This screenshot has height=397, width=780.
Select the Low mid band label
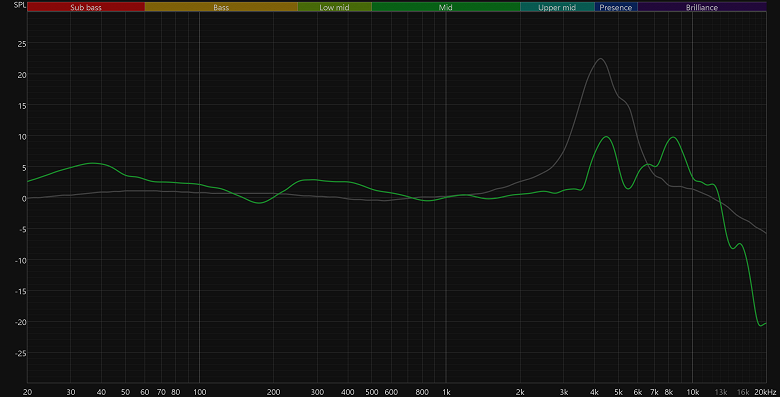click(334, 7)
